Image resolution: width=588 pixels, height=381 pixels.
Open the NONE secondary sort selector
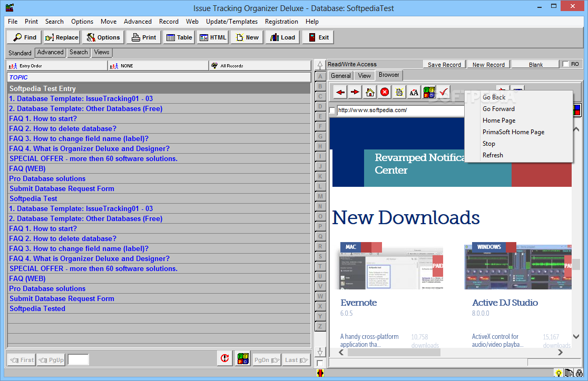pos(159,66)
